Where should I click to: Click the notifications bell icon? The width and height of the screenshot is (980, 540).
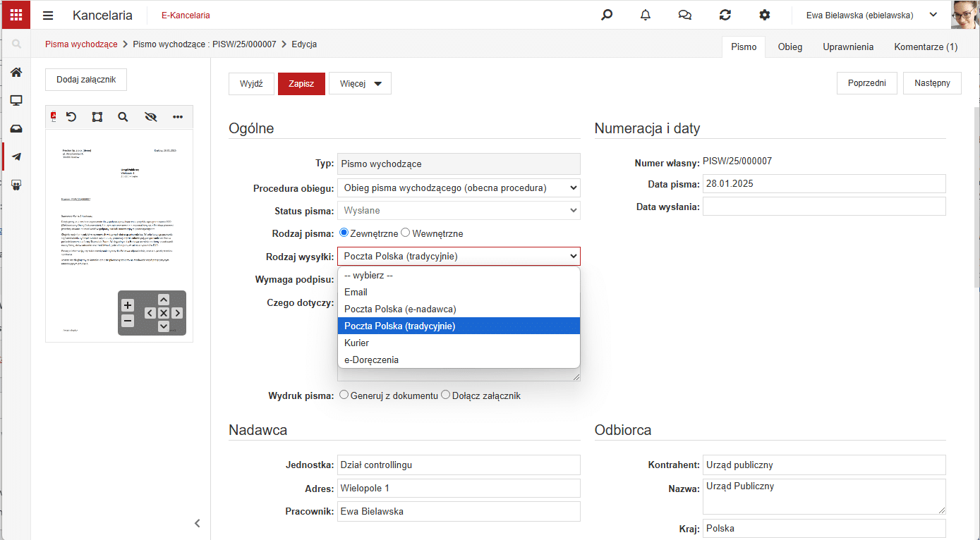(x=646, y=15)
